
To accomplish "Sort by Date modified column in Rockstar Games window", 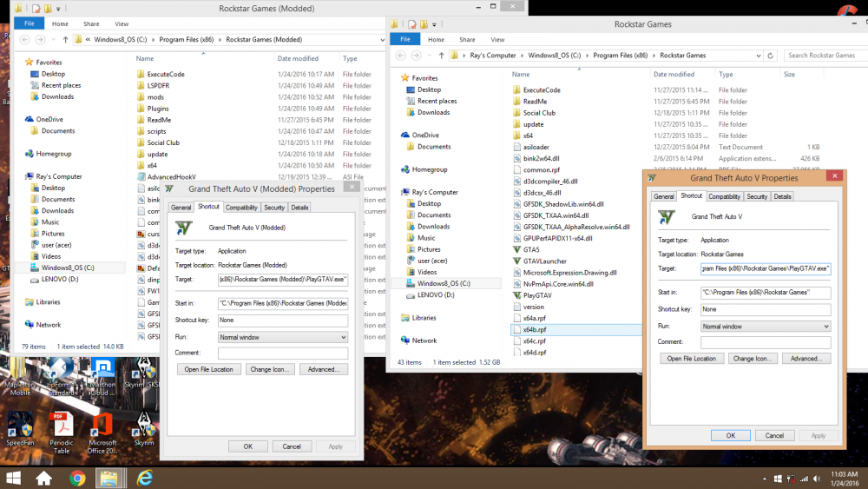I will click(x=674, y=74).
